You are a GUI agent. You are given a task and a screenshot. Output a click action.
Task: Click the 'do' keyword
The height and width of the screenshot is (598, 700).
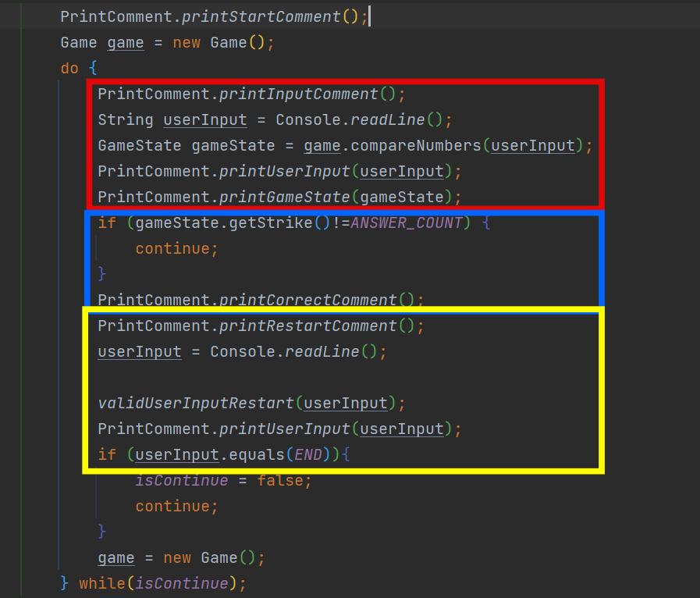69,69
